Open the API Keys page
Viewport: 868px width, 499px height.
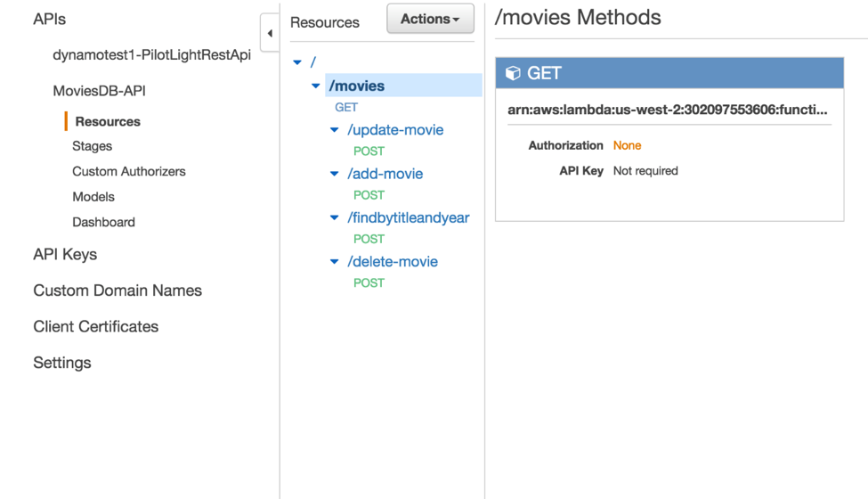click(x=65, y=254)
